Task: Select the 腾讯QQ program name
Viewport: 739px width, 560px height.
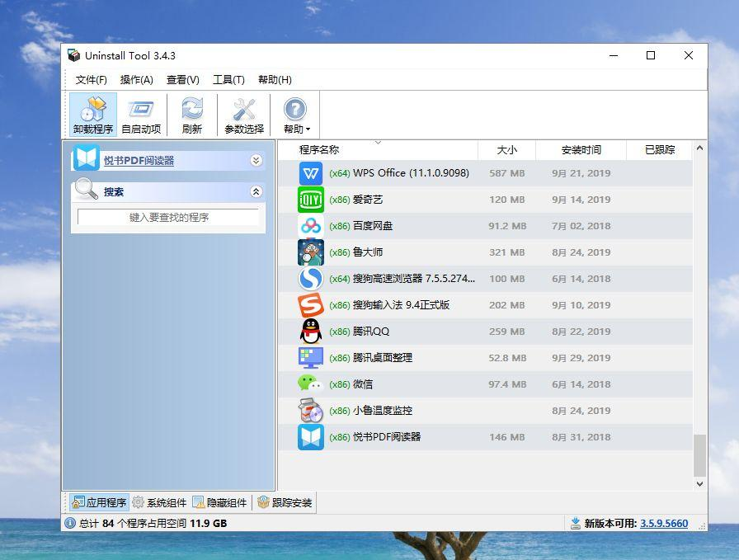Action: [371, 332]
